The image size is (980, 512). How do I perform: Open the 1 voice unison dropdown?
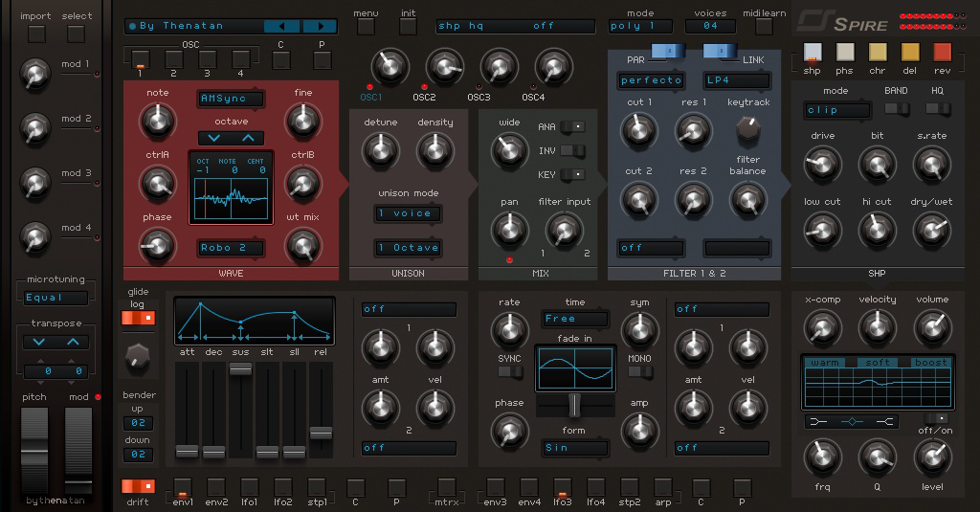coord(408,213)
